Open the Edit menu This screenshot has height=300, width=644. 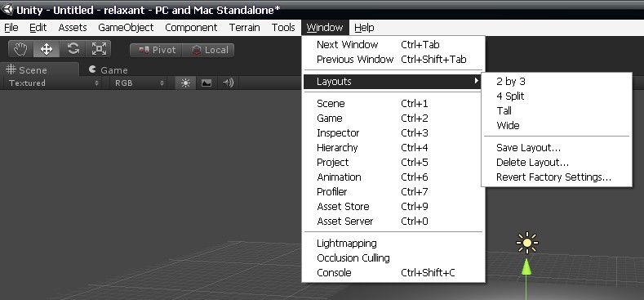point(38,28)
